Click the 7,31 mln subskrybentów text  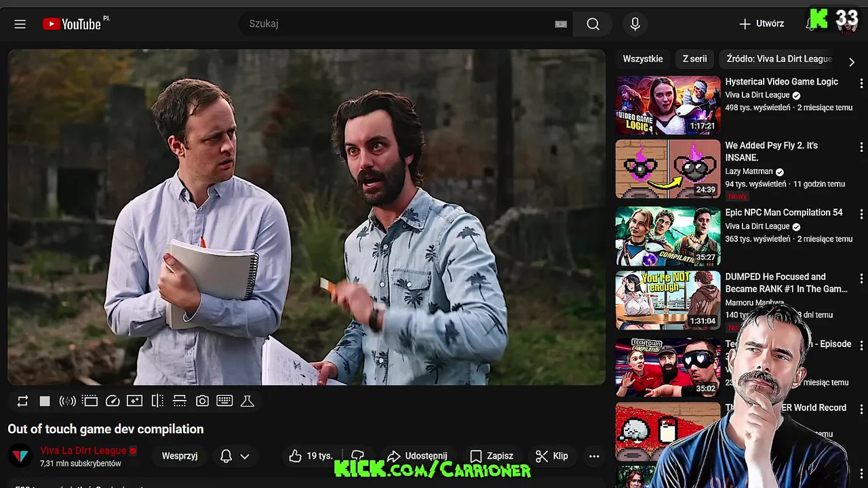(81, 464)
